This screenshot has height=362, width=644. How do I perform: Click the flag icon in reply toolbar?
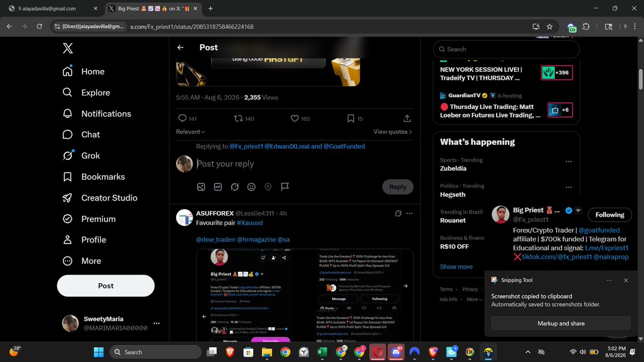pyautogui.click(x=285, y=187)
